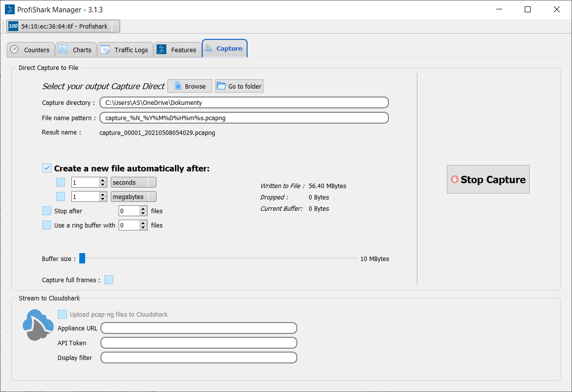Click the seconds number input box
The width and height of the screenshot is (572, 392).
(x=86, y=182)
